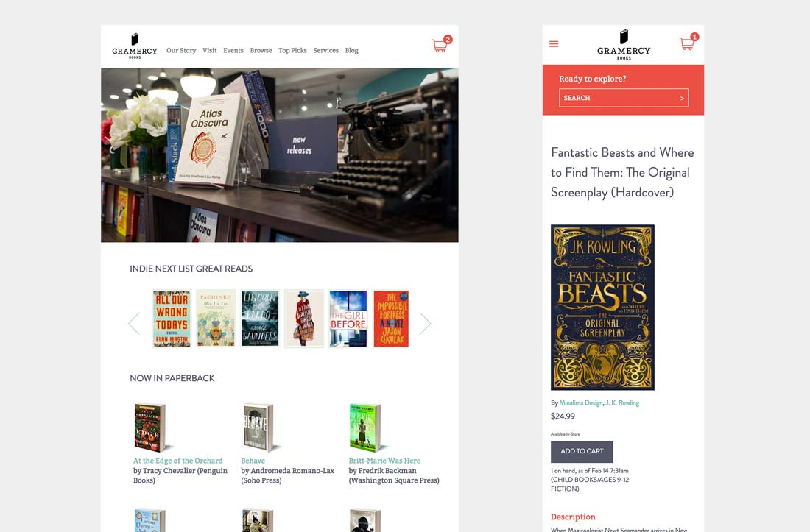Click the Gramercy Books logo in the mobile header
Screen dimensions: 810x532
(x=624, y=45)
